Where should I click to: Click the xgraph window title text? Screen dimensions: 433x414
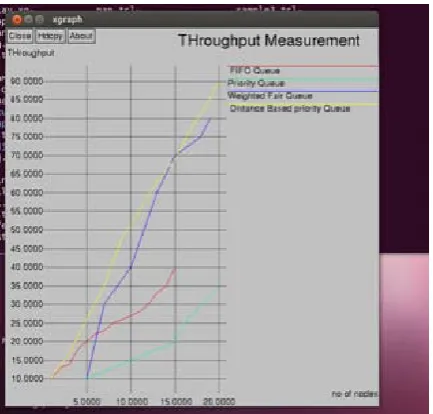tap(67, 20)
